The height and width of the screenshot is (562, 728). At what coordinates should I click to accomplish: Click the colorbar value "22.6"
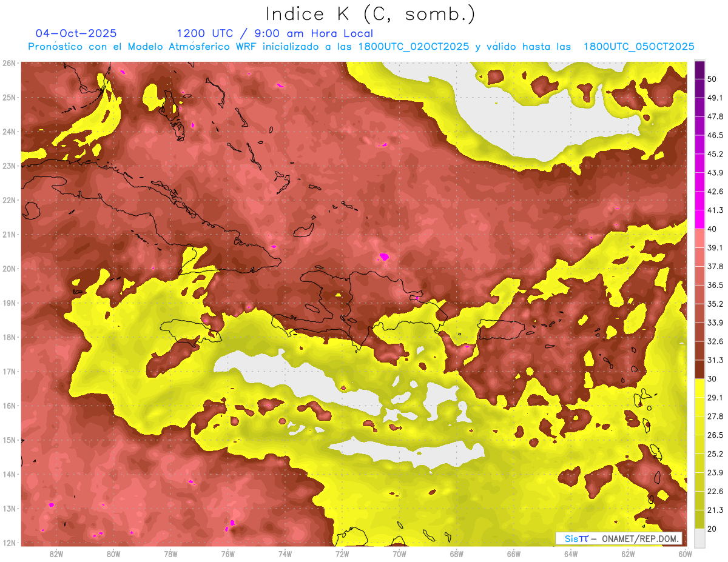coord(715,491)
